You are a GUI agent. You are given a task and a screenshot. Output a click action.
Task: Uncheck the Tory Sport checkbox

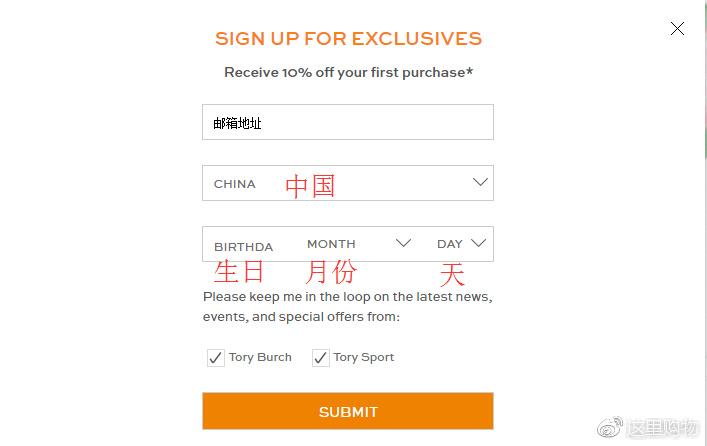pos(321,358)
